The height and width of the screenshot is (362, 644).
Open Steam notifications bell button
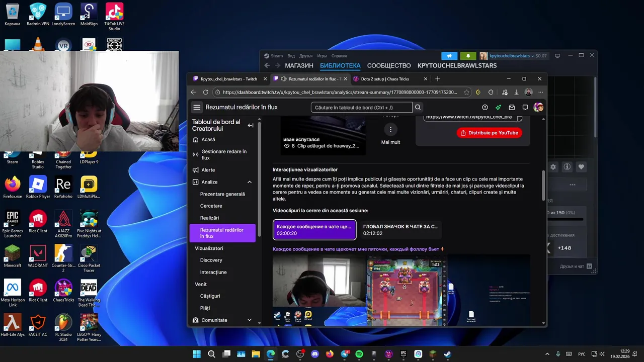click(x=468, y=56)
